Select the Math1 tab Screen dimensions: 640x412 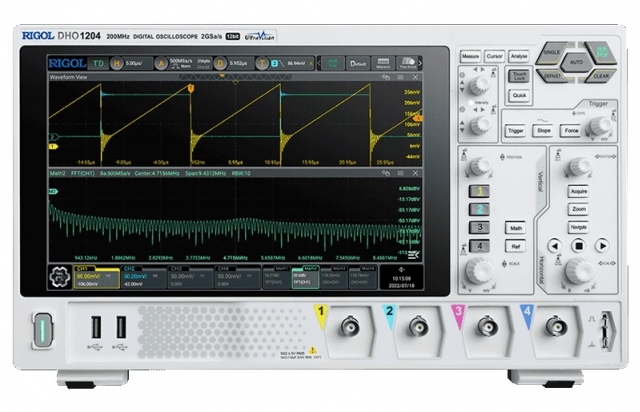point(276,277)
